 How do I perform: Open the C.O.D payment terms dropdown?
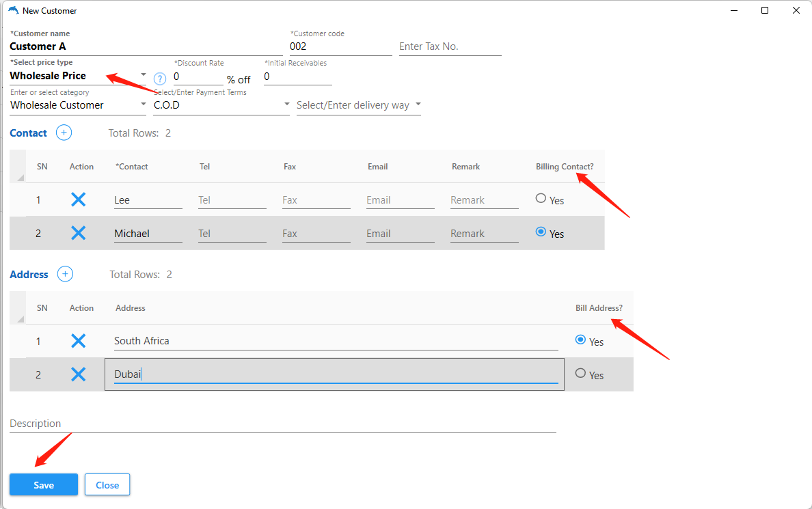pos(286,105)
